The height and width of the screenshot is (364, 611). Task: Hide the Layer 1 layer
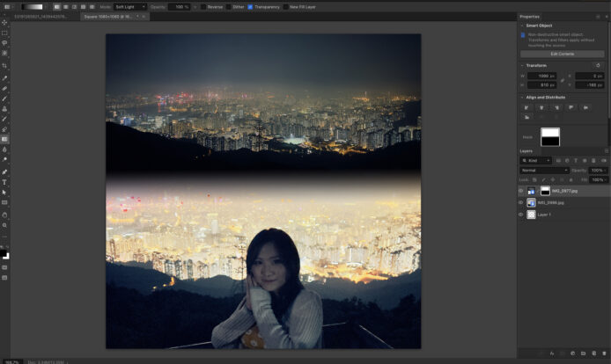tap(520, 215)
